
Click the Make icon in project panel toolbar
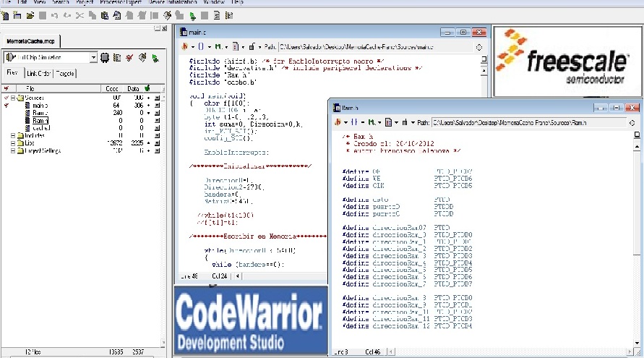(x=142, y=57)
